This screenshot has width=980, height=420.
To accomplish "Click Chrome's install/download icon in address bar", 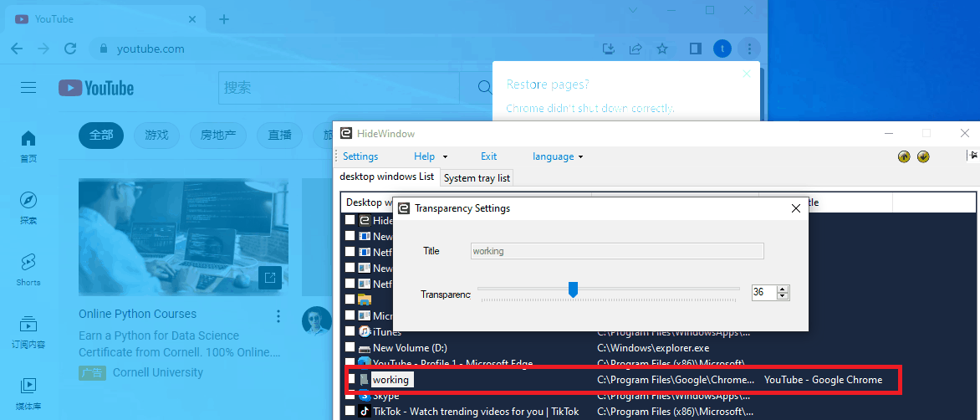I will point(609,49).
